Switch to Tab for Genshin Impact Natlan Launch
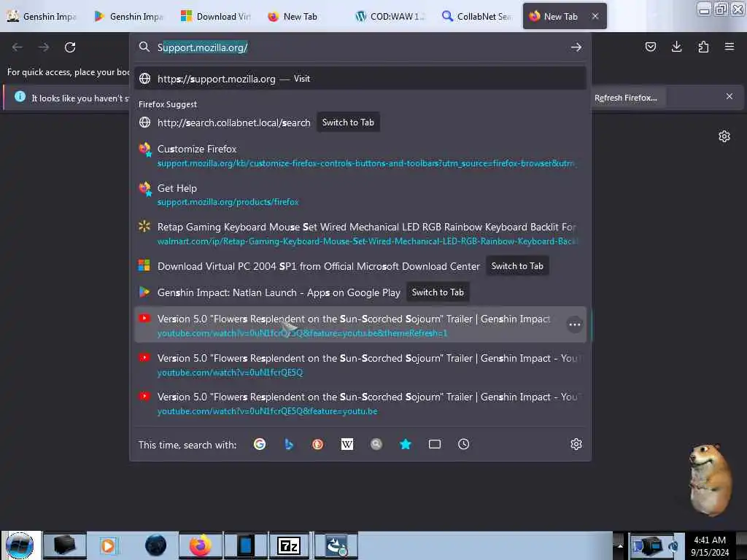Viewport: 747px width, 560px height. [438, 292]
